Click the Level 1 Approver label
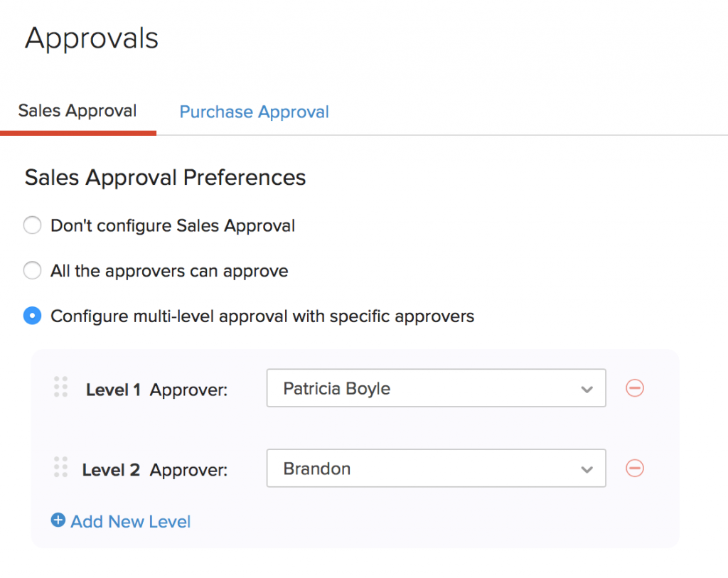 point(156,389)
